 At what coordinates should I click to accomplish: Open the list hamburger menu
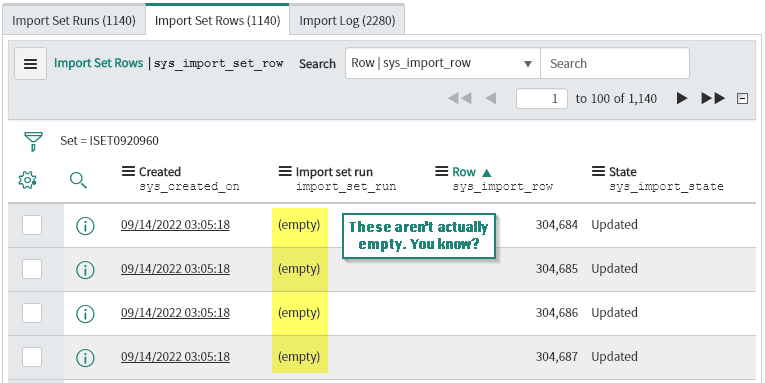coord(30,63)
